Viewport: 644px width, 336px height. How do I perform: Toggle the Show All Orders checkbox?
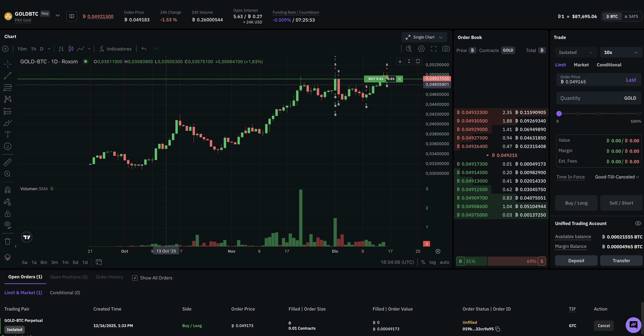[135, 278]
